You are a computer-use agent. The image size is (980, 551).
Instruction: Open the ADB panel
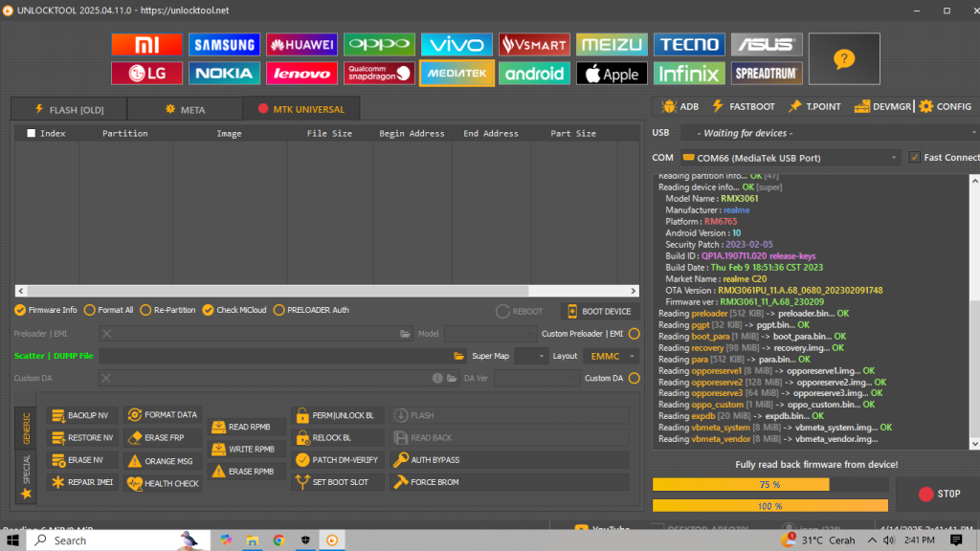pos(680,107)
